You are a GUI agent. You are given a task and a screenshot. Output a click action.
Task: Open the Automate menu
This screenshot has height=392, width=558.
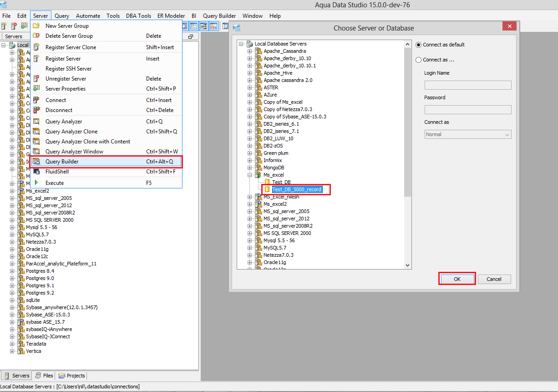[x=88, y=15]
